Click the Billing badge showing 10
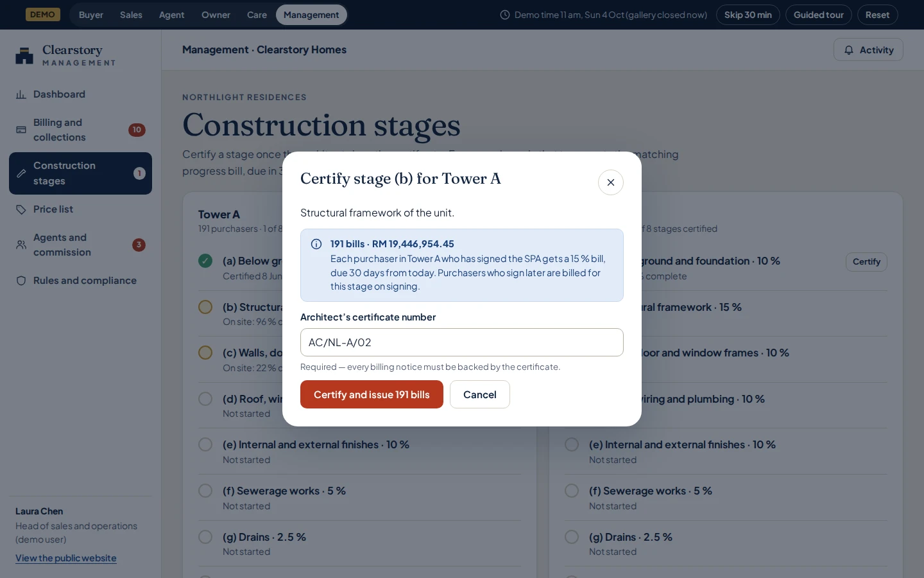 click(x=137, y=130)
